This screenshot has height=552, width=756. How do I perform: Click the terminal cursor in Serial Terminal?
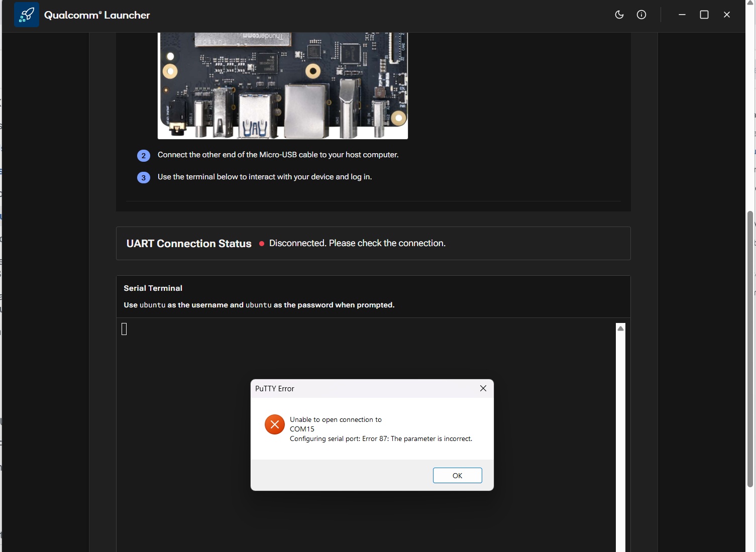[124, 329]
